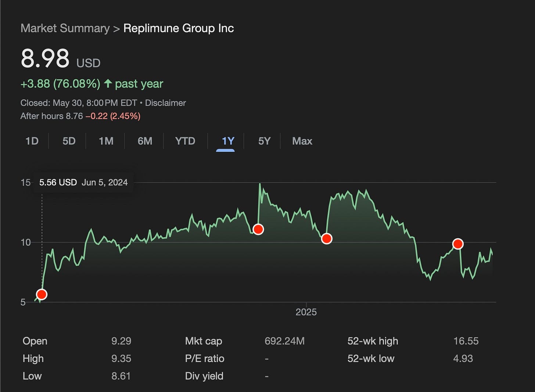Screen dimensions: 535x392
Task: Click the High value 9.35
Action: click(x=121, y=359)
